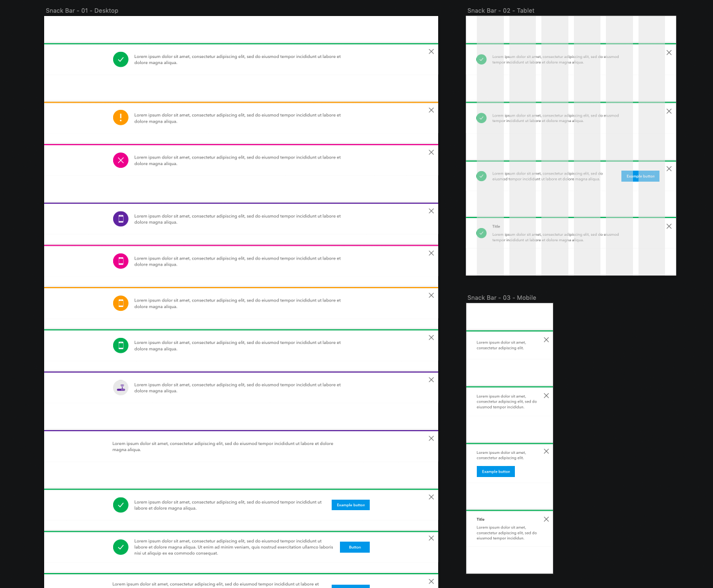Close the desktop snack bar with orange warning icon

pyautogui.click(x=432, y=110)
